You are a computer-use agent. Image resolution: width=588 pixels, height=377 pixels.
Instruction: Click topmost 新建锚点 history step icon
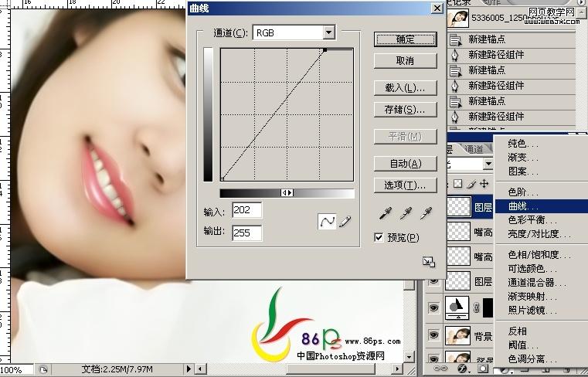(x=456, y=39)
